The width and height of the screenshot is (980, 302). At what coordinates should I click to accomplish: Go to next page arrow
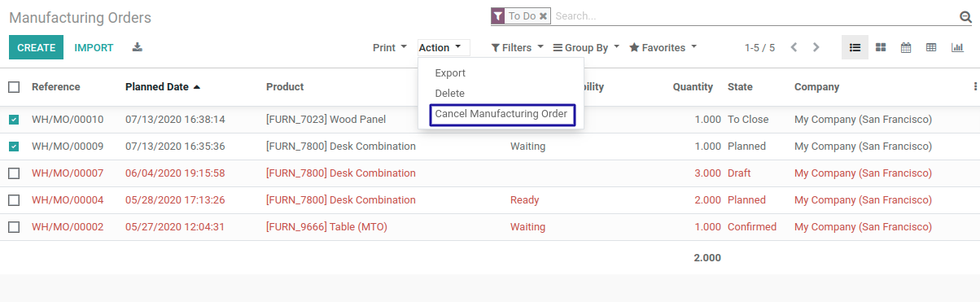tap(816, 48)
